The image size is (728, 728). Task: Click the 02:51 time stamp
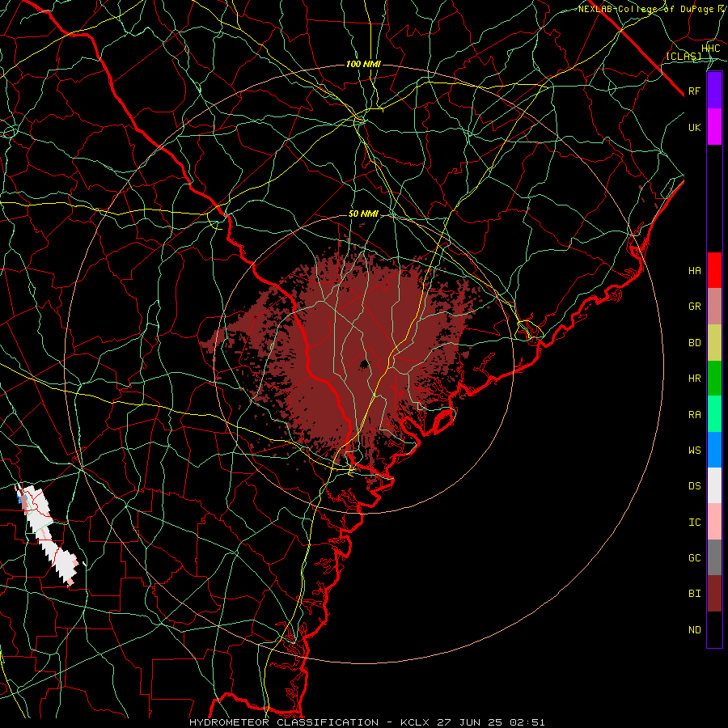click(x=529, y=722)
